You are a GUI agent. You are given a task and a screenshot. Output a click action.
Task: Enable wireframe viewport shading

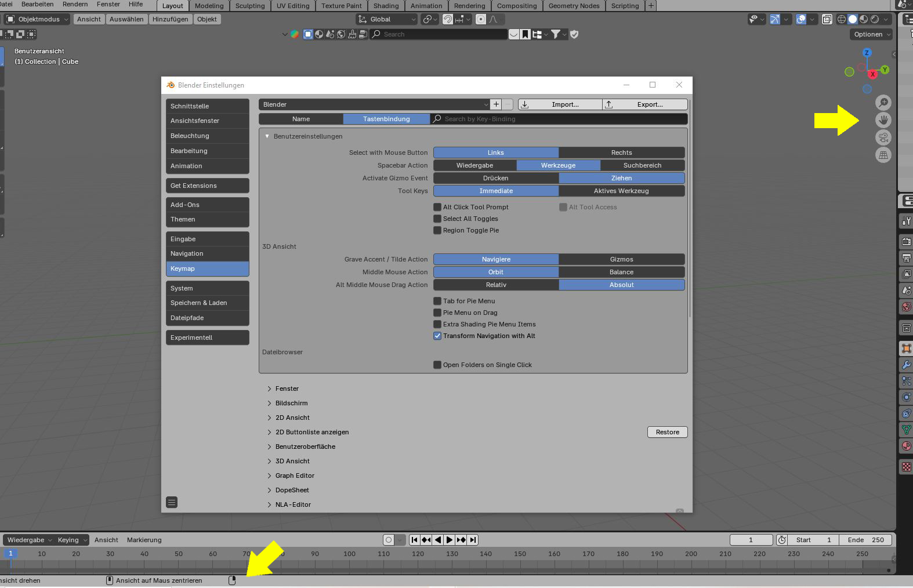(x=842, y=19)
